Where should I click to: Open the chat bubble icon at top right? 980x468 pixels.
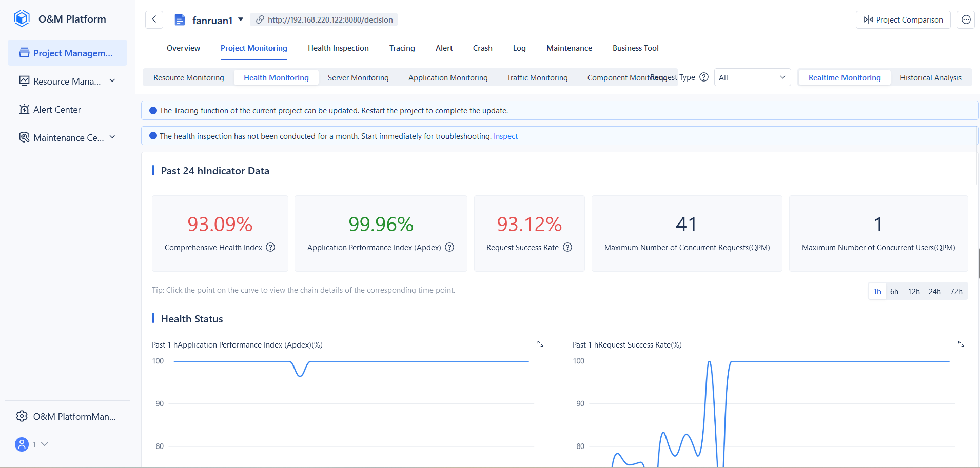[x=966, y=19]
